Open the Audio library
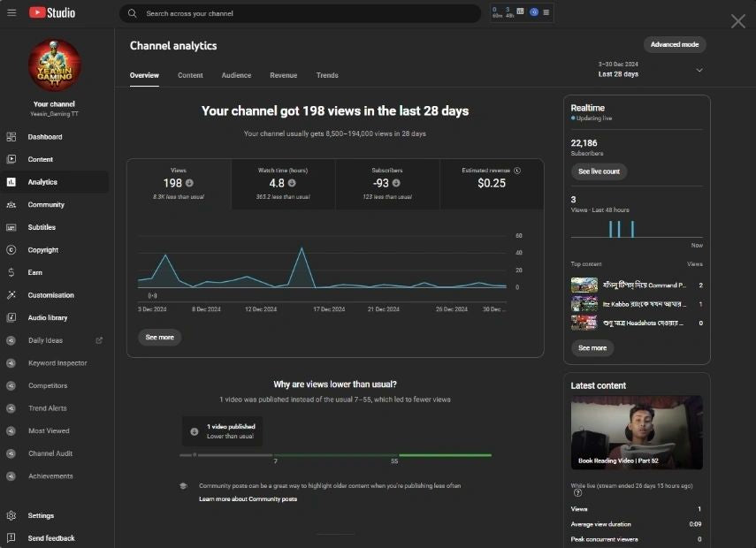 point(47,318)
